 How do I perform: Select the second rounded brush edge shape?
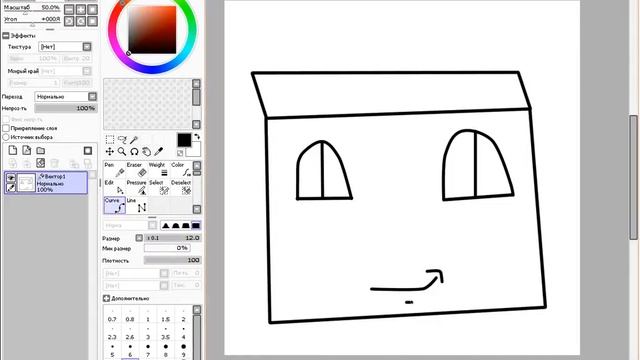point(176,225)
